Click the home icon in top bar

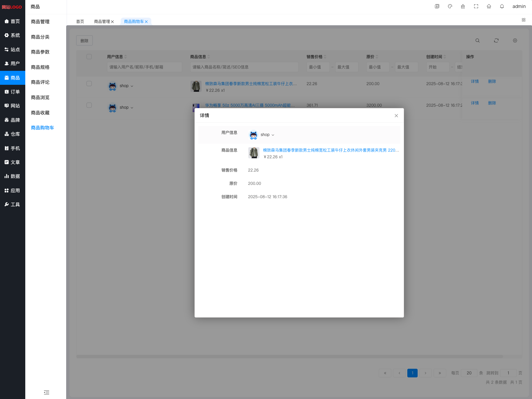tap(489, 6)
